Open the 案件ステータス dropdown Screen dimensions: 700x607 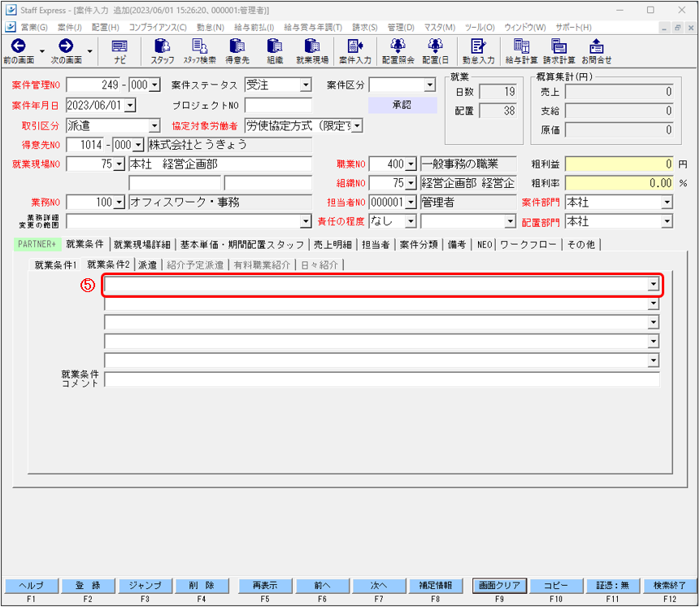pyautogui.click(x=306, y=85)
